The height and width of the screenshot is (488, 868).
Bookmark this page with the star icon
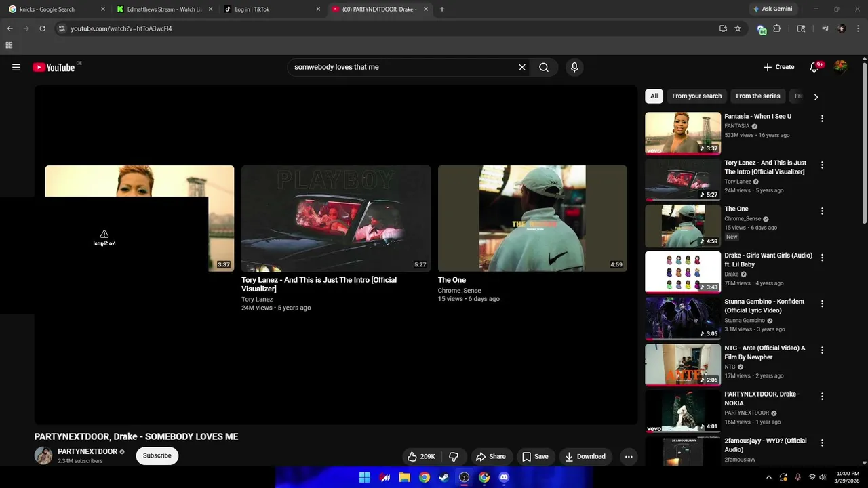click(738, 28)
